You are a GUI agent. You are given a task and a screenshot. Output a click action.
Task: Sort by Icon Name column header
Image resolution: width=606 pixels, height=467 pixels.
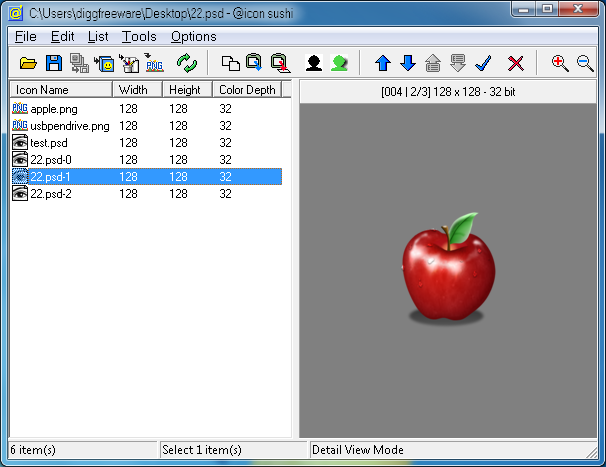[61, 89]
